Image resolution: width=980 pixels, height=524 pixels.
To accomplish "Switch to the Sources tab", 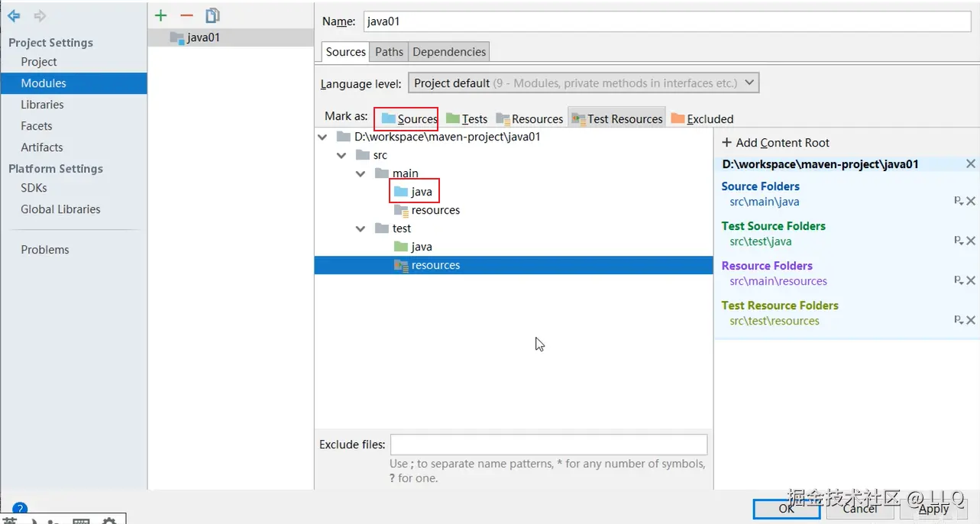I will (x=346, y=52).
